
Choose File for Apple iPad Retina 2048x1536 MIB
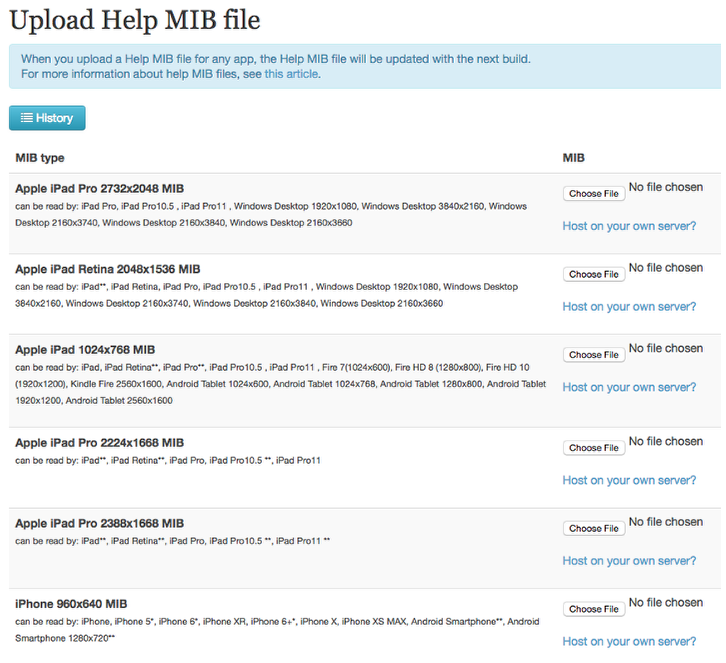[594, 274]
